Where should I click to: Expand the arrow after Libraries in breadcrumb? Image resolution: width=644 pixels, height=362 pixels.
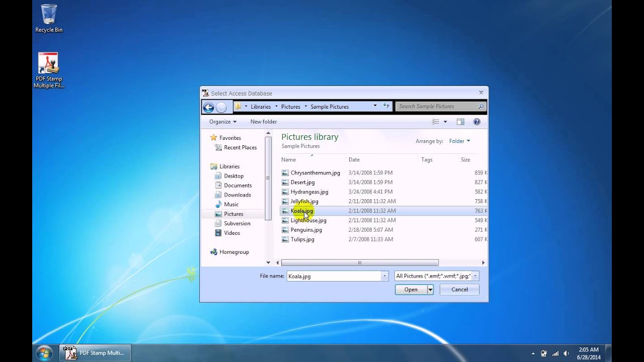coord(276,107)
